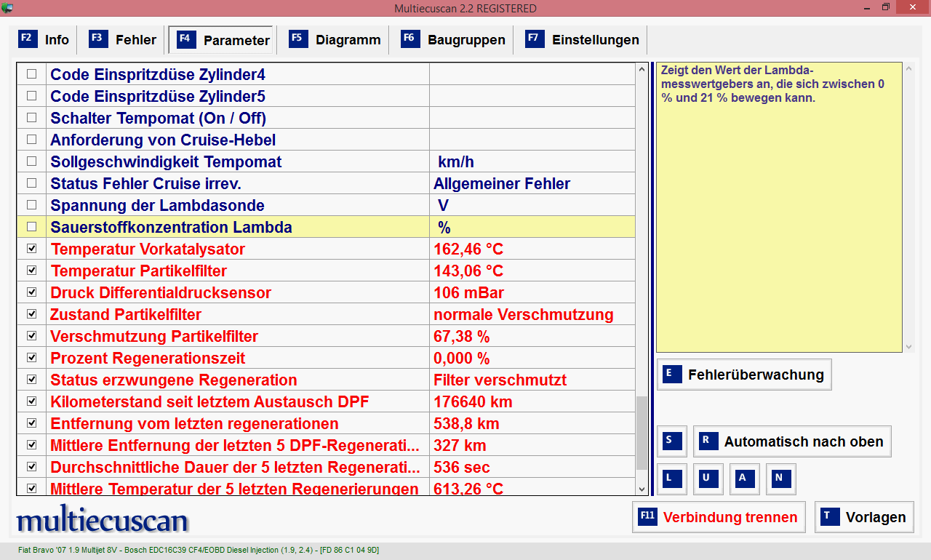
Task: Open the Info tab
Action: [x=45, y=40]
